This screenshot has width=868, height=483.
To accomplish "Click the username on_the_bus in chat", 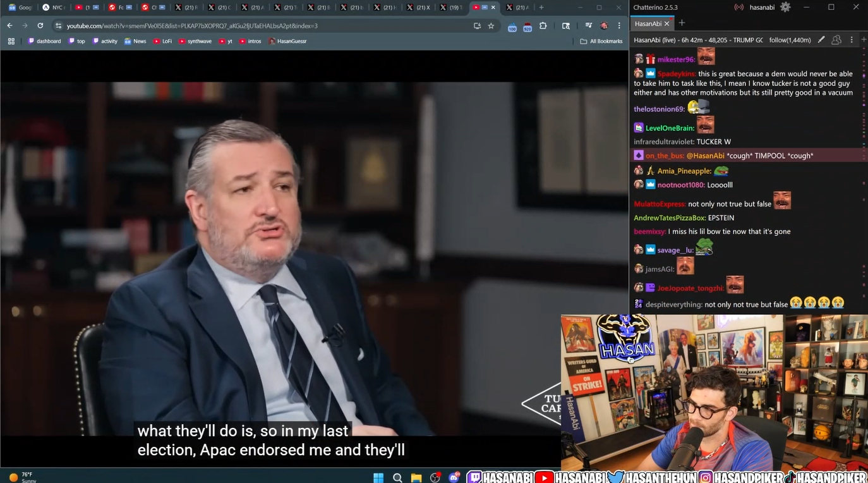I will coord(665,156).
